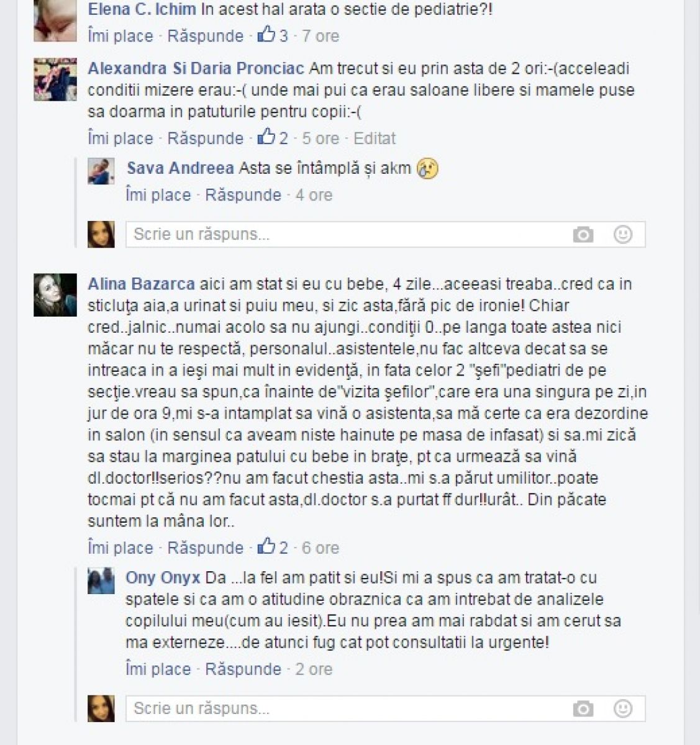Like Alina Bazarca's comment

point(120,548)
